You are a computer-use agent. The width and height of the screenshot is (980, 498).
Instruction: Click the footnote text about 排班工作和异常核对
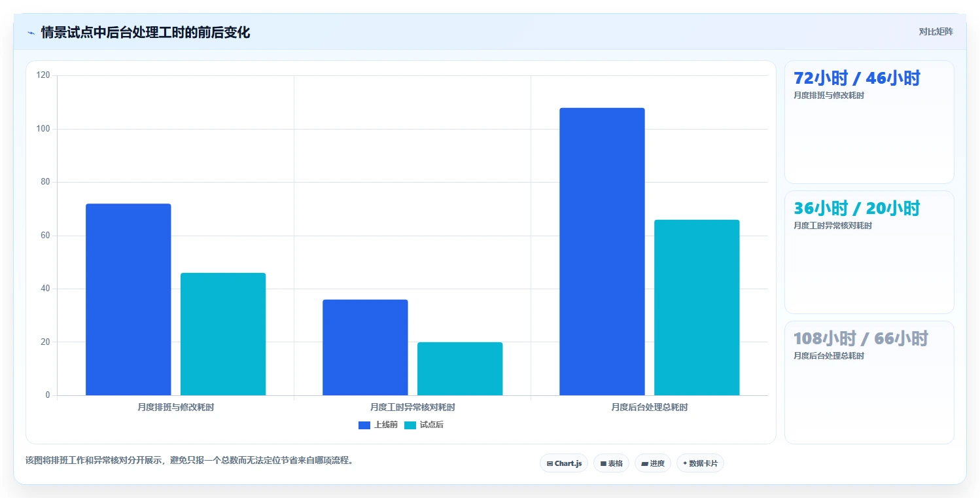tap(192, 461)
